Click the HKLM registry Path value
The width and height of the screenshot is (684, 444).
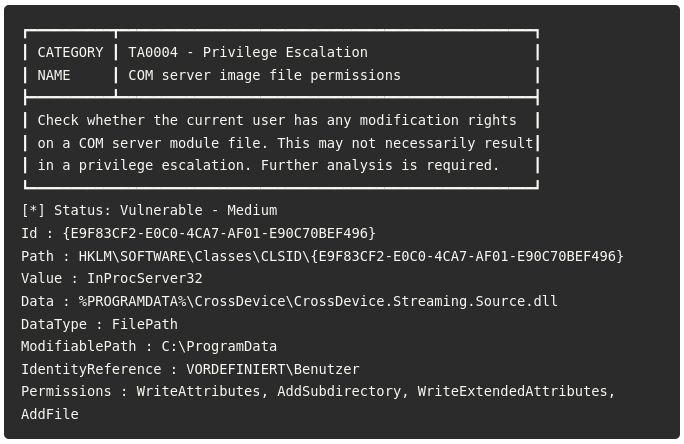point(351,256)
